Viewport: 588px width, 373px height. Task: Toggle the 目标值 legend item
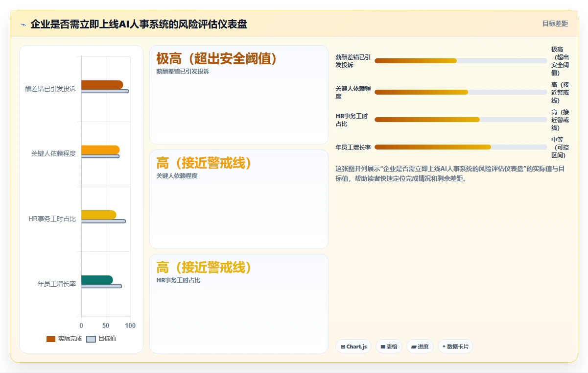click(101, 339)
